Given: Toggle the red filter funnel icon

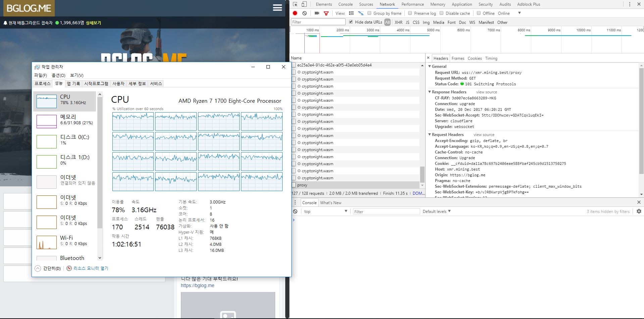Looking at the screenshot, I should [x=326, y=13].
